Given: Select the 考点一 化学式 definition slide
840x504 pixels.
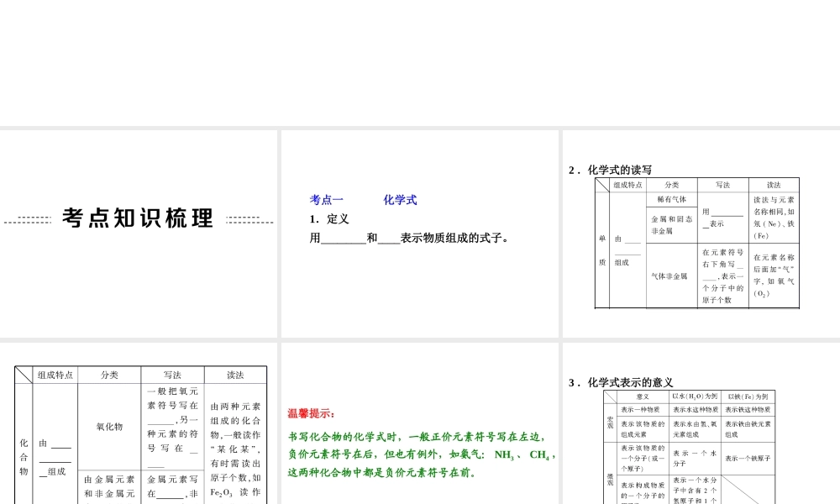Looking at the screenshot, I should 419,234.
